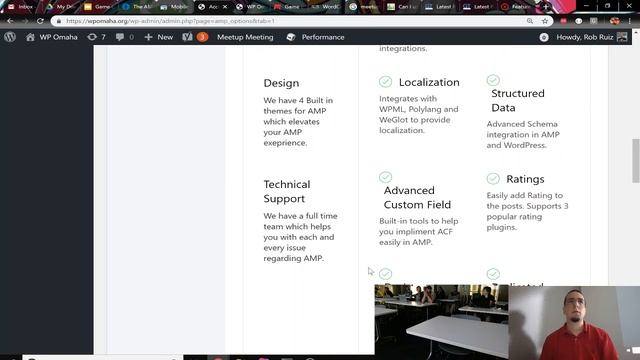
Task: Switch to the Can I use browser tab
Action: pos(402,7)
